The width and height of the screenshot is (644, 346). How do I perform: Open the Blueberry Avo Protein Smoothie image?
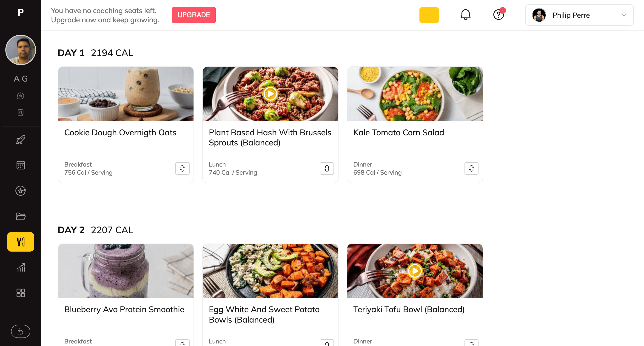pos(126,271)
